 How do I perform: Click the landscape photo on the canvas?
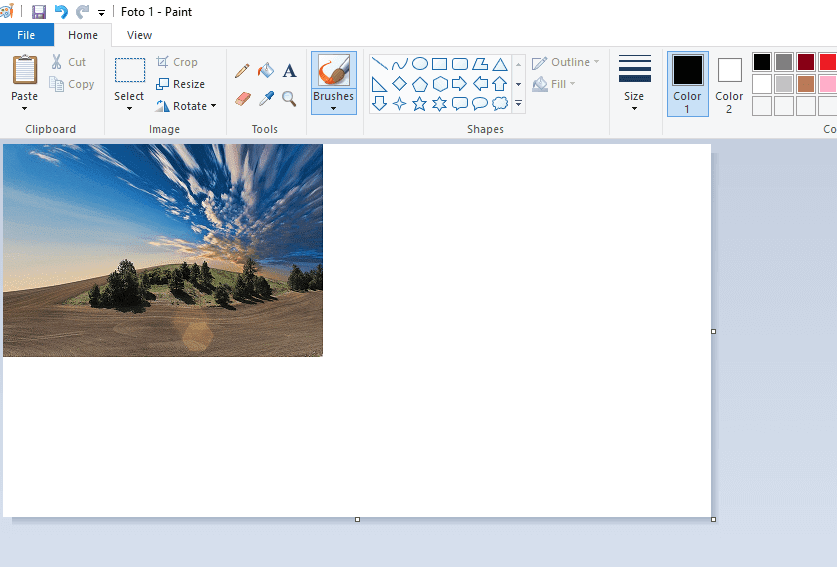163,250
